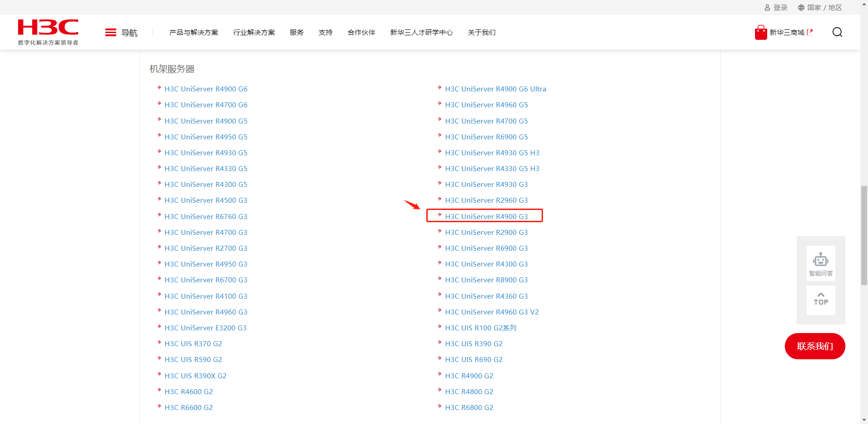Image resolution: width=868 pixels, height=424 pixels.
Task: Open H3C R4900 G2 link
Action: click(469, 376)
